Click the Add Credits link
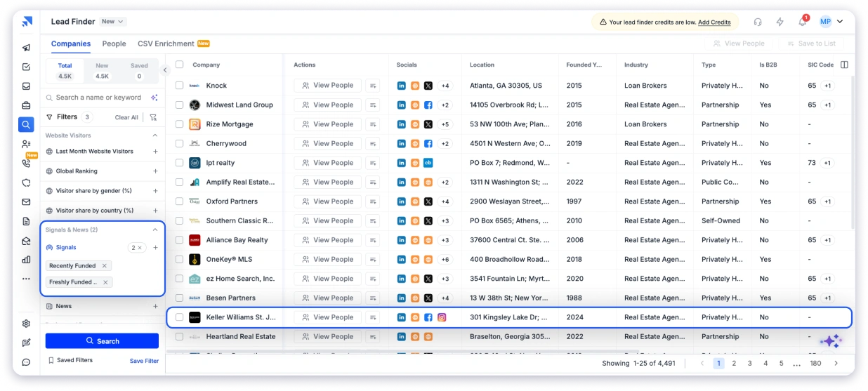This screenshot has width=868, height=391. pyautogui.click(x=714, y=22)
